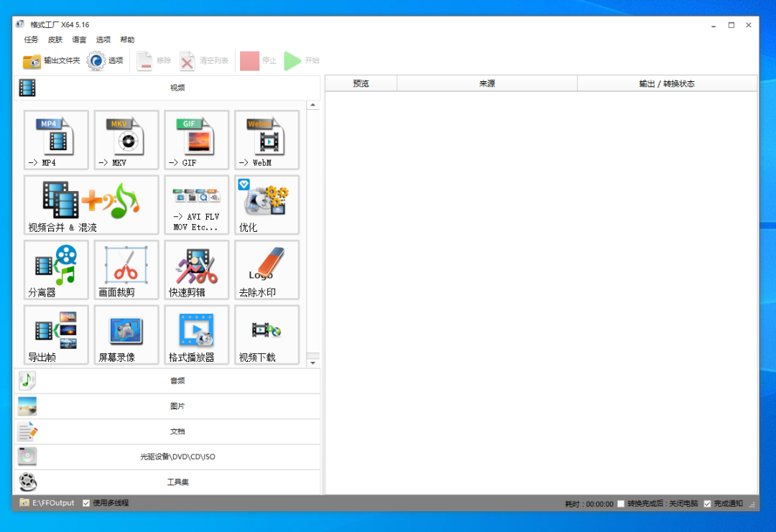Toggle the 完成通知 checkbox
The height and width of the screenshot is (532, 776).
coord(707,503)
